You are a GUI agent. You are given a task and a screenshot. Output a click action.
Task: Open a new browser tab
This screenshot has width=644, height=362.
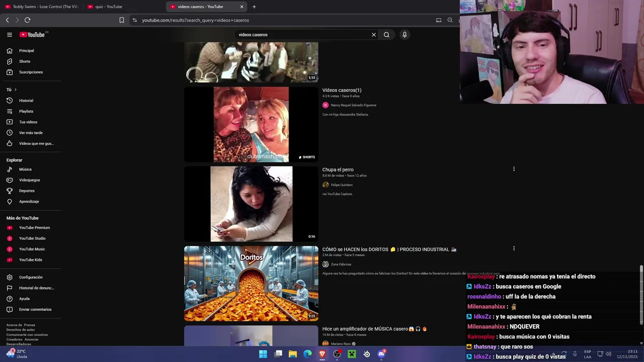tap(254, 7)
